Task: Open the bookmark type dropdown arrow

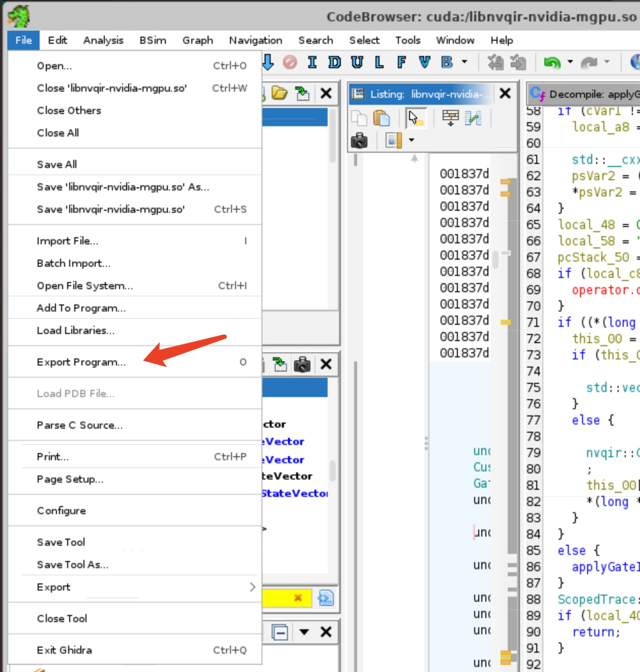Action: click(464, 62)
